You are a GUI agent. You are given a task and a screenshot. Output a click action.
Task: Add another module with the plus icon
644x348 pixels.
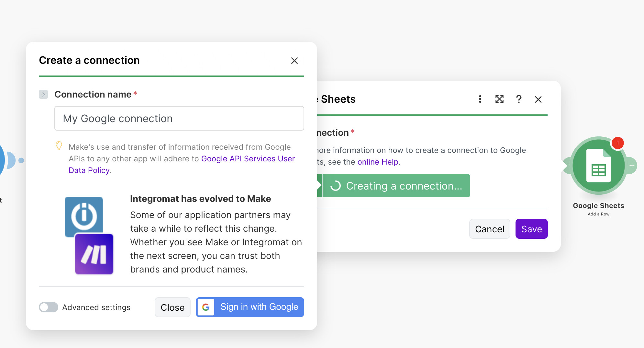[632, 166]
